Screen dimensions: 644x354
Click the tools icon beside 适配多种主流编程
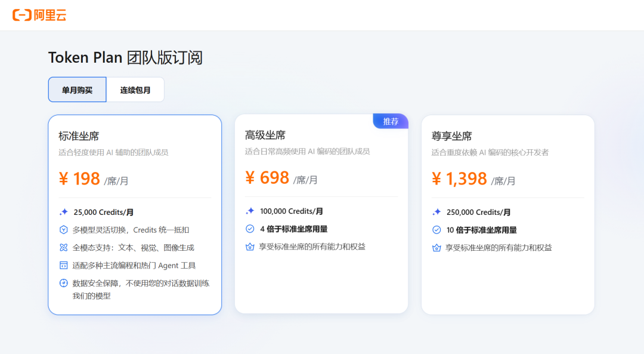64,265
